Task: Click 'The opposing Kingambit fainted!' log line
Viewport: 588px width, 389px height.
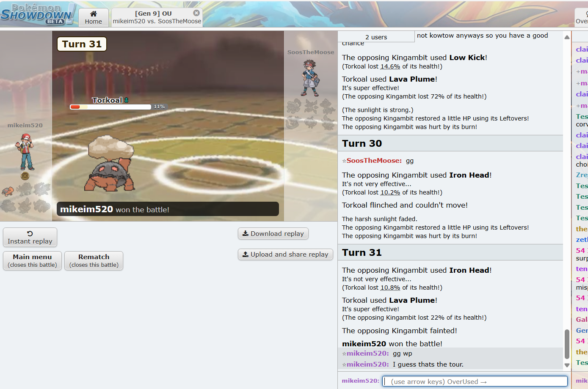Action: coord(400,331)
